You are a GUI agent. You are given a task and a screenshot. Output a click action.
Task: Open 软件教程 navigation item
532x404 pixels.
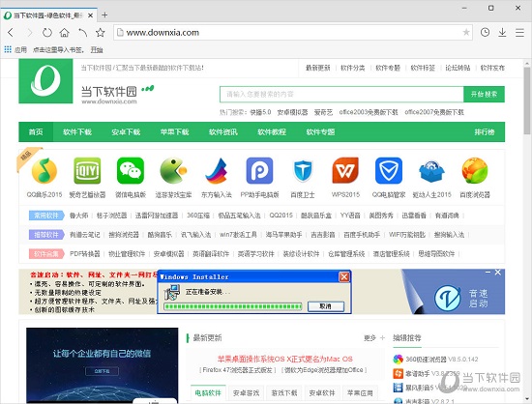272,132
